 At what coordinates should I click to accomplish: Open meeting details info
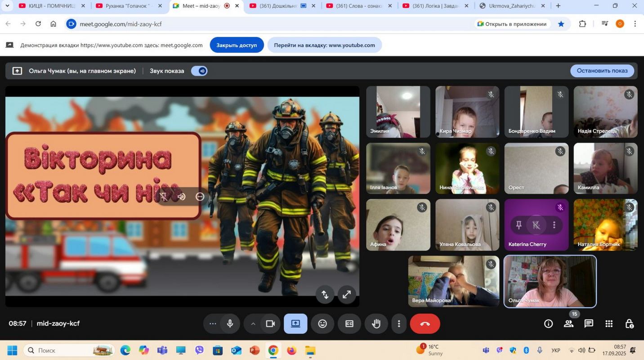click(x=548, y=324)
